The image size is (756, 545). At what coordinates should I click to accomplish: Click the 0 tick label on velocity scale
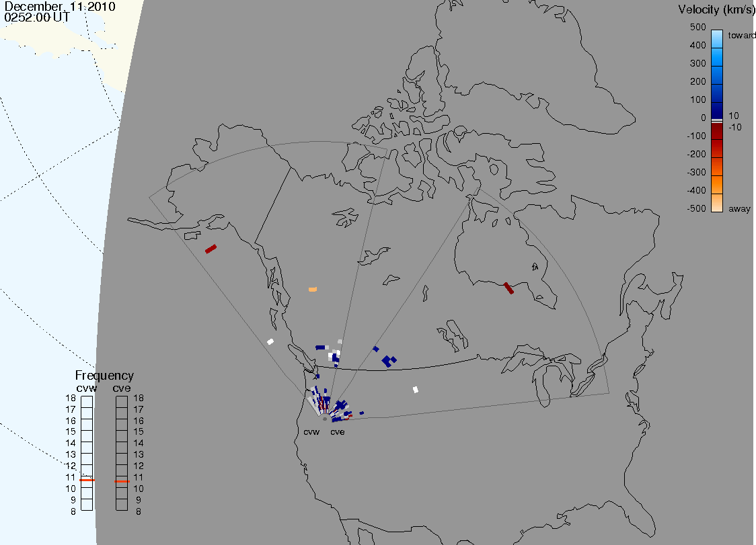(704, 118)
